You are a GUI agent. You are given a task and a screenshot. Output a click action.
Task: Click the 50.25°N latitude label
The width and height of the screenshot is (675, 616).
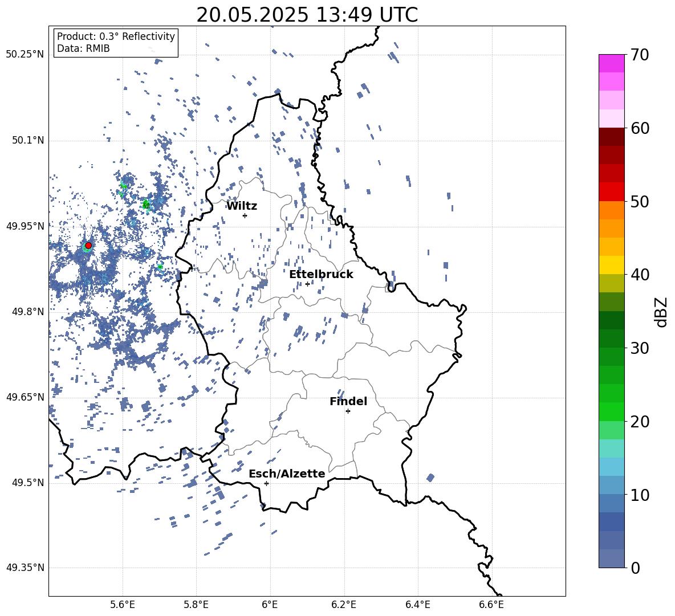click(25, 55)
